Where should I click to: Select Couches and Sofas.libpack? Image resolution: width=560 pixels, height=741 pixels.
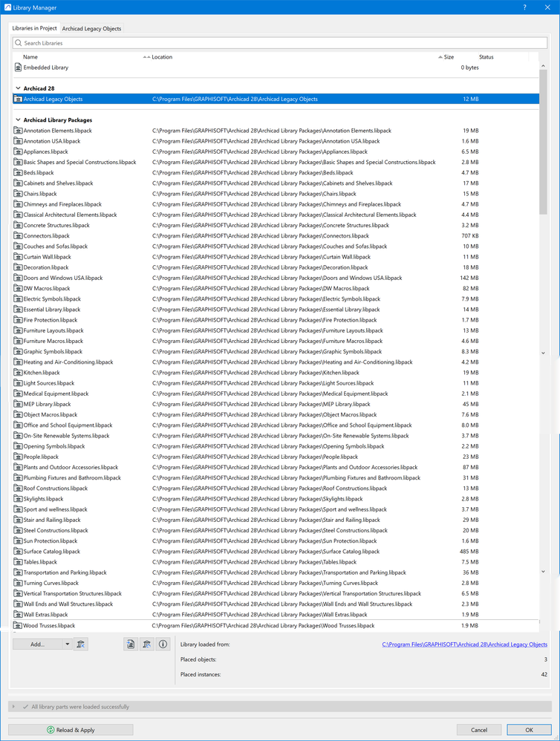point(276,247)
